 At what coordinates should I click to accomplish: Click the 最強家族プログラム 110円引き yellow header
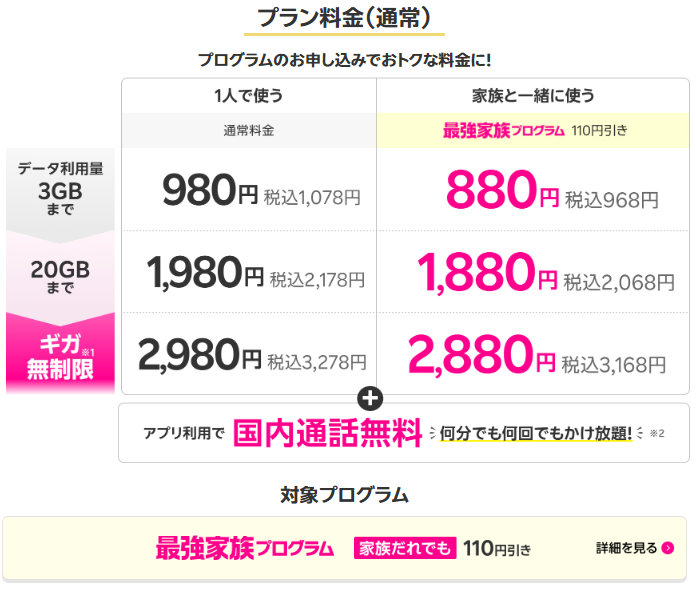click(x=533, y=130)
